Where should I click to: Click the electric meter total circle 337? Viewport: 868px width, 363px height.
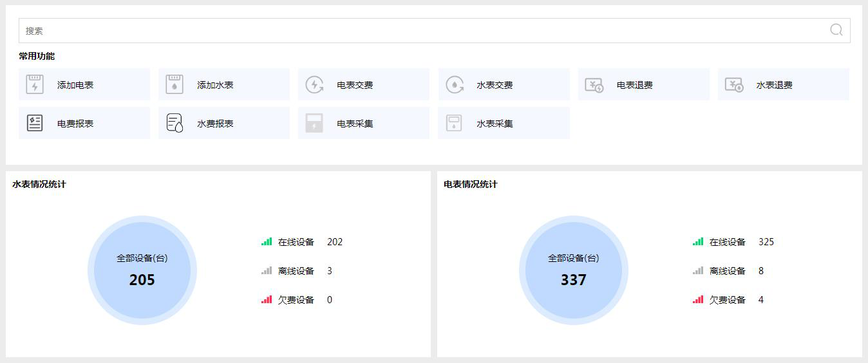click(x=574, y=270)
